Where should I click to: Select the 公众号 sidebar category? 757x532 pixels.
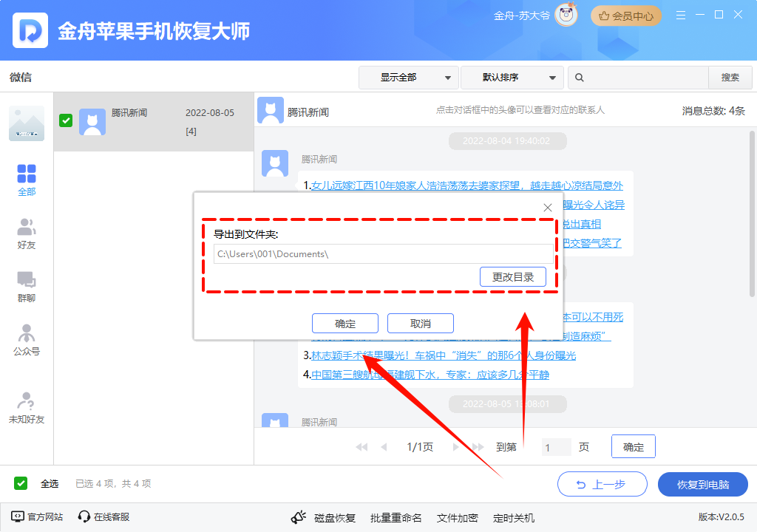pyautogui.click(x=27, y=340)
